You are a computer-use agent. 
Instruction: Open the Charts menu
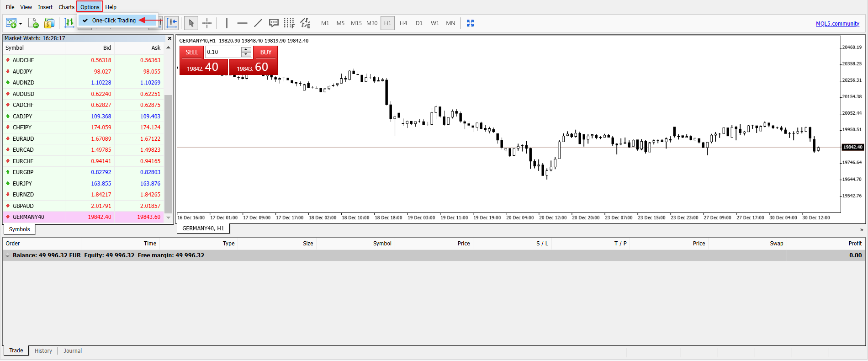coord(66,7)
